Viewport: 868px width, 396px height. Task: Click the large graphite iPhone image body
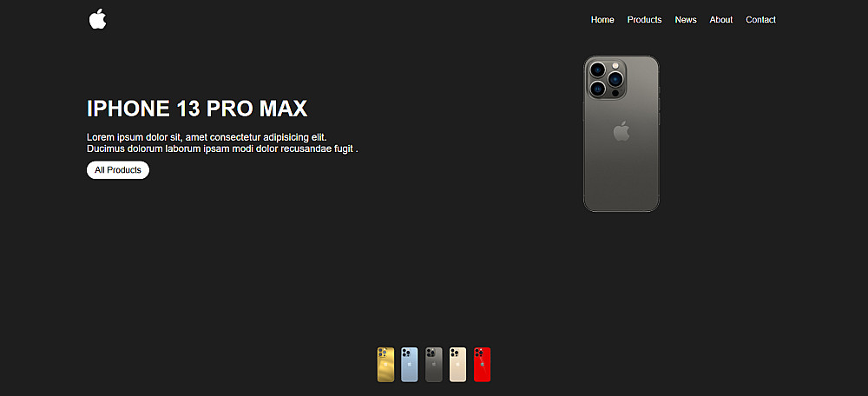pyautogui.click(x=621, y=134)
